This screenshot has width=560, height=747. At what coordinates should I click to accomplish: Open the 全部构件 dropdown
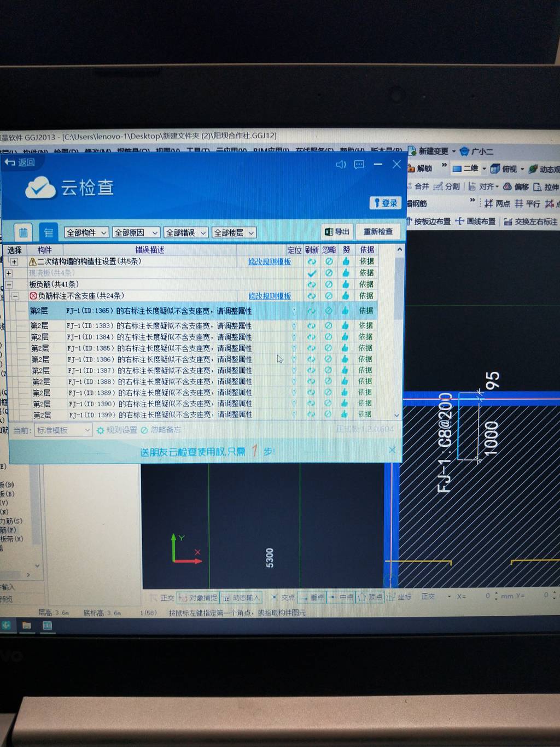point(86,232)
